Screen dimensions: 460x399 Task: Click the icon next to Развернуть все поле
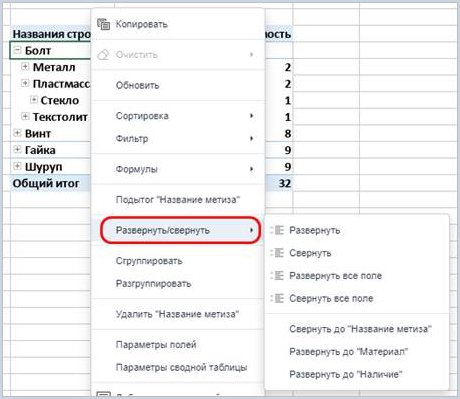tap(277, 275)
